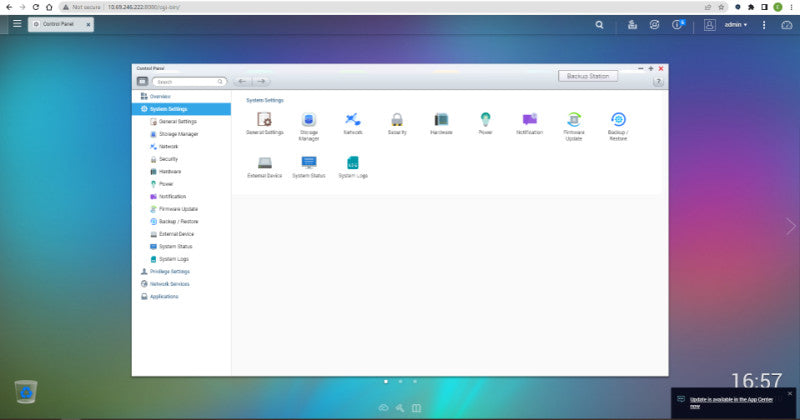Reload the browser page
The width and height of the screenshot is (800, 420).
[x=36, y=7]
